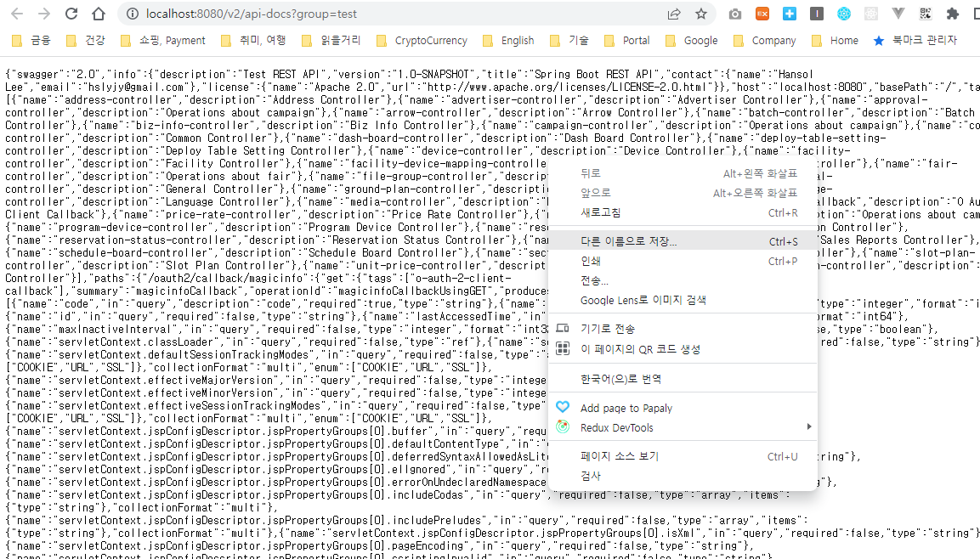Open the dark square extension icon
The width and height of the screenshot is (980, 559).
(816, 14)
